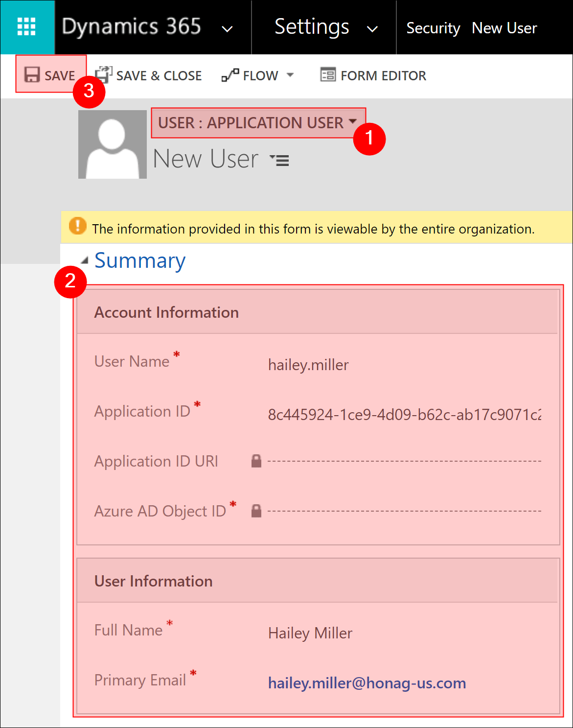Click the Flow connector icon
The height and width of the screenshot is (728, 573).
[x=230, y=75]
